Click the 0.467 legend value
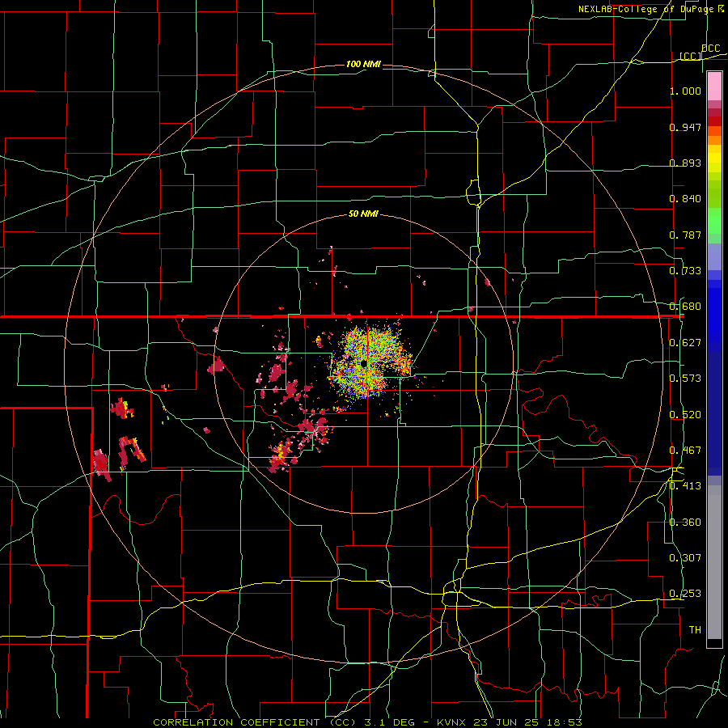The image size is (728, 728). (685, 451)
